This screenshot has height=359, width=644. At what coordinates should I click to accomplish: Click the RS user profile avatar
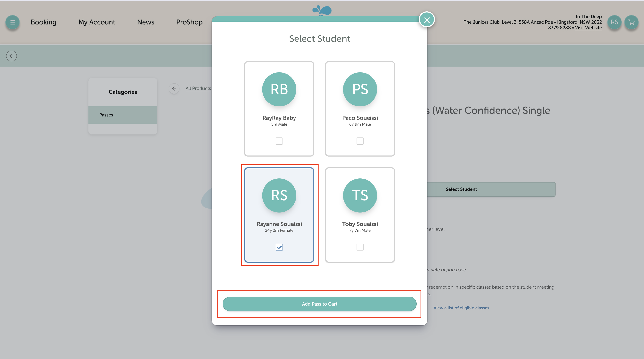coord(614,22)
